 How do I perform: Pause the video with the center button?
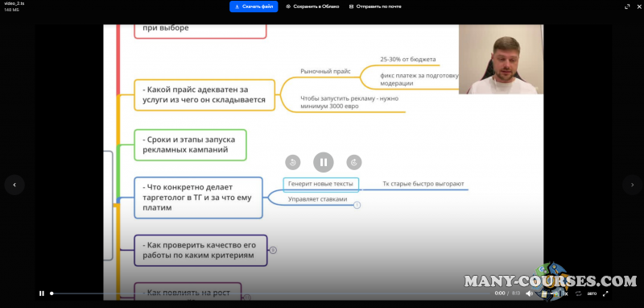(x=324, y=162)
